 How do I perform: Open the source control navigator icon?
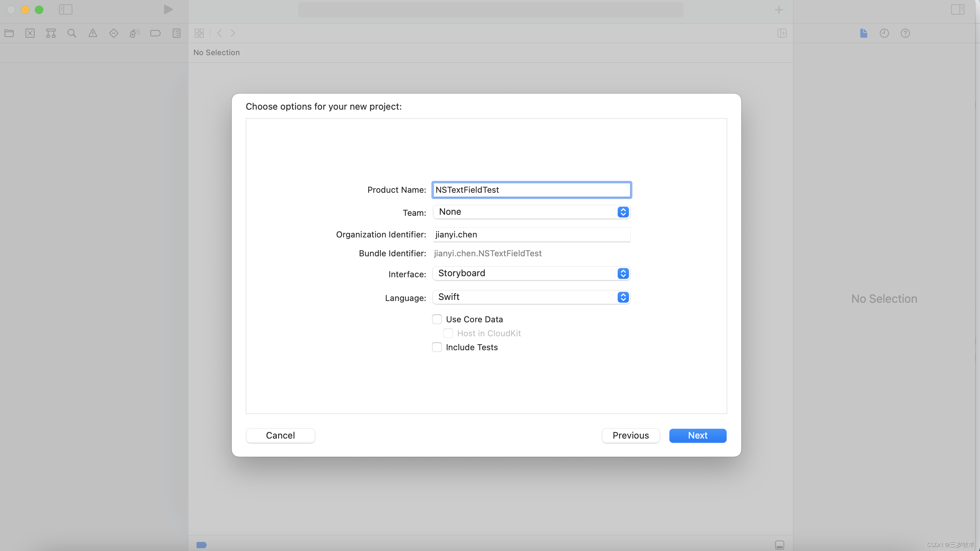click(x=30, y=33)
